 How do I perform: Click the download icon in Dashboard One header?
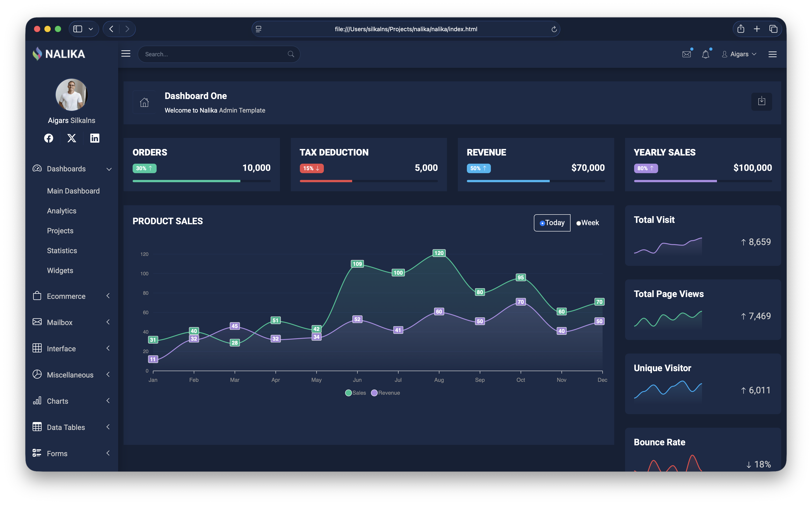(x=761, y=101)
